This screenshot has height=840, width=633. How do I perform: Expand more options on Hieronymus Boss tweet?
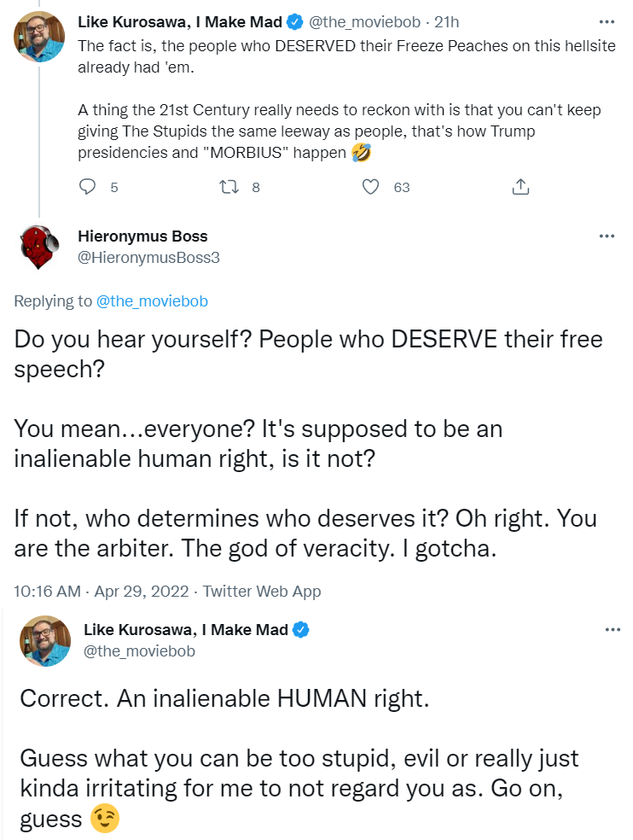tap(607, 236)
